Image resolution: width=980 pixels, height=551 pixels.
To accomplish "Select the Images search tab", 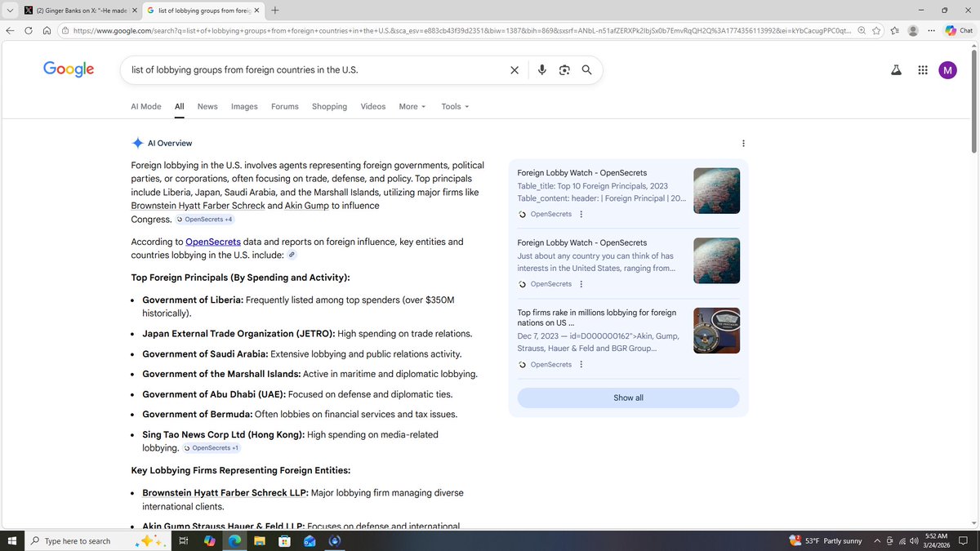I will click(244, 106).
